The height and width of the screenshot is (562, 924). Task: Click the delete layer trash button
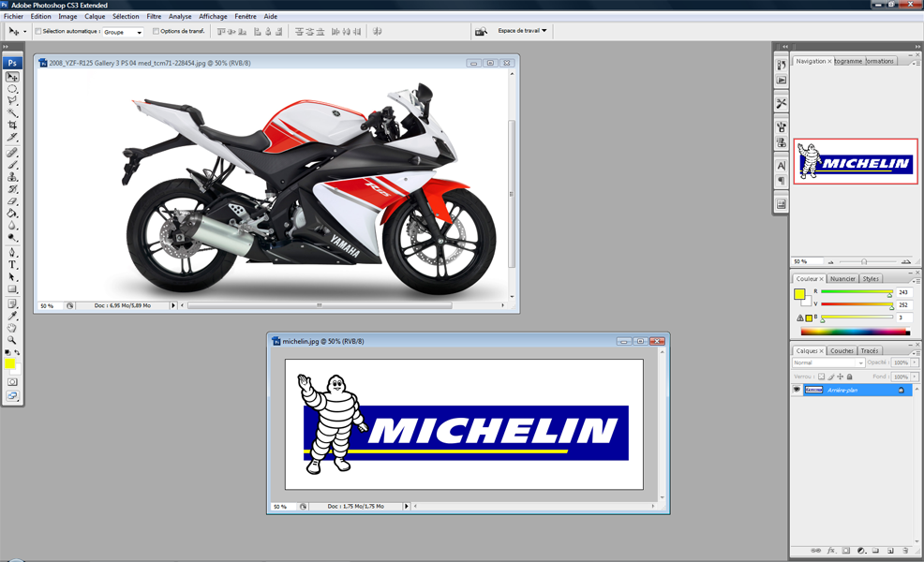click(905, 551)
